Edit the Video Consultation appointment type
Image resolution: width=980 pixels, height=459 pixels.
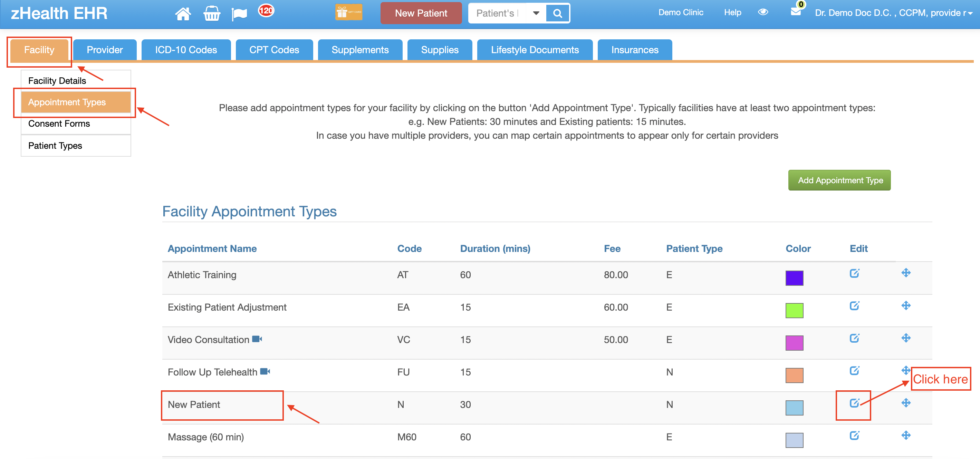(854, 338)
